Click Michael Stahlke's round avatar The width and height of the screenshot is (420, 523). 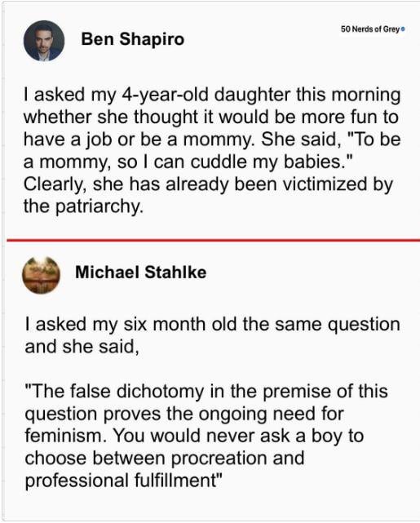(41, 275)
